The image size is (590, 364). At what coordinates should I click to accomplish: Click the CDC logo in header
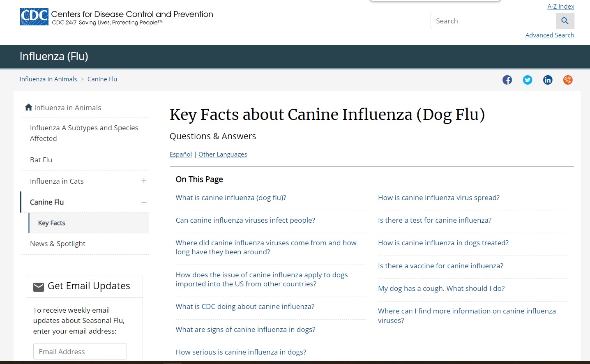[35, 17]
